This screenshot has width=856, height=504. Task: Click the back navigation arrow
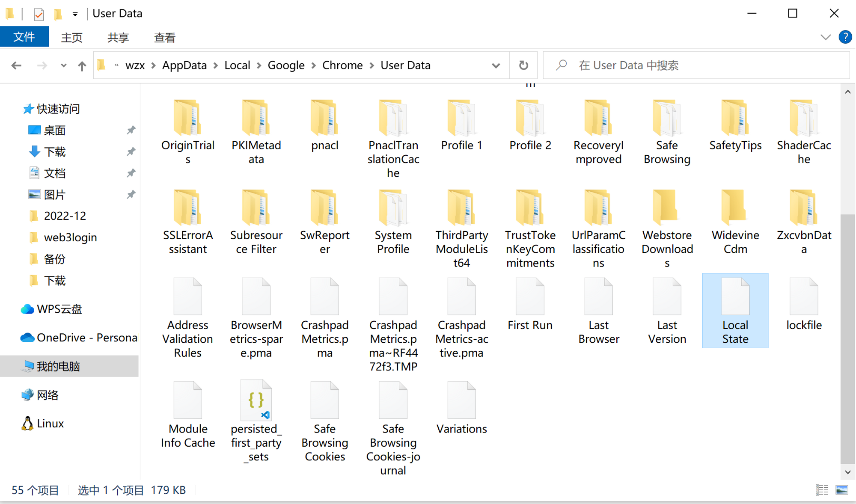tap(16, 65)
